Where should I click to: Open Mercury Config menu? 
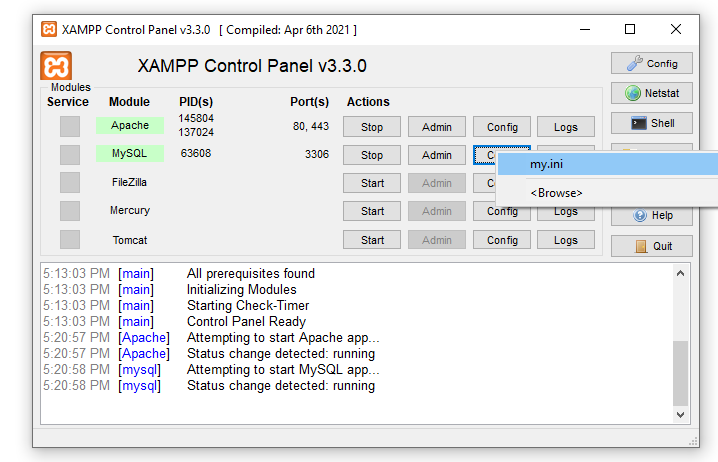(502, 213)
